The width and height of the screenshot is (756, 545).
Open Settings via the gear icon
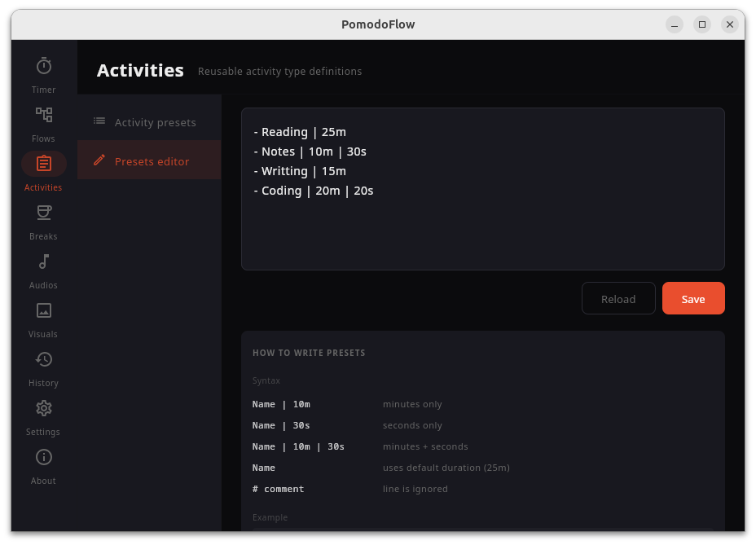43,408
